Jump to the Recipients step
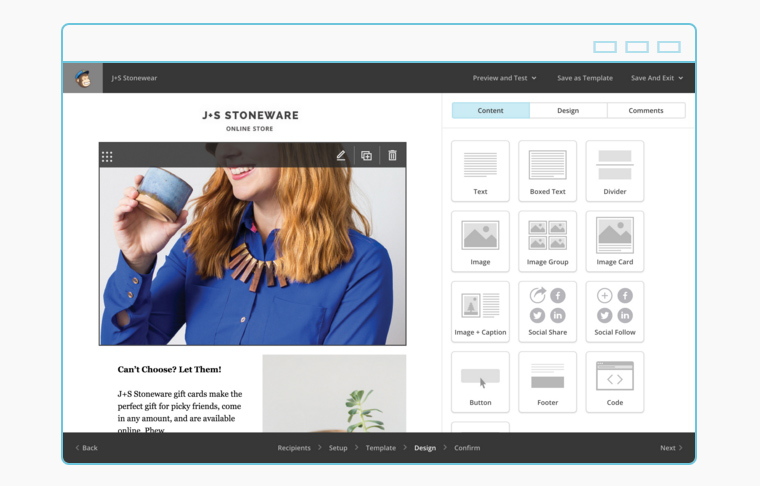Viewport: 760px width, 486px height. click(x=294, y=448)
